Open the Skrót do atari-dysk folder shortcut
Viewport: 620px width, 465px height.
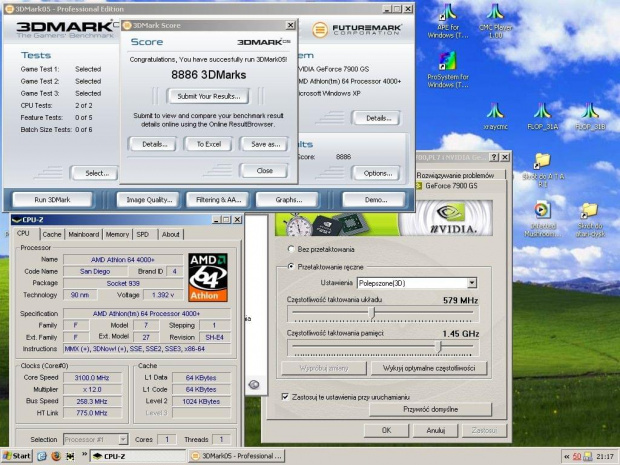[x=590, y=219]
